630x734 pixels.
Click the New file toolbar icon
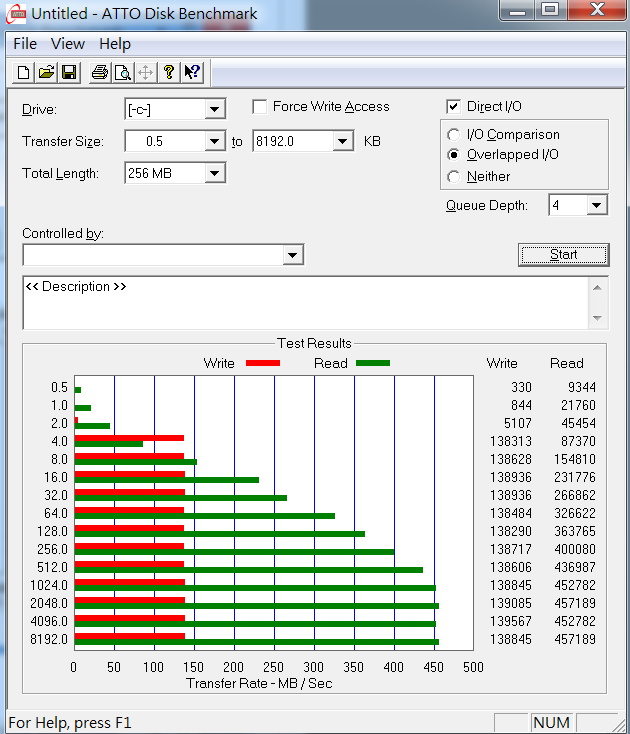(23, 73)
